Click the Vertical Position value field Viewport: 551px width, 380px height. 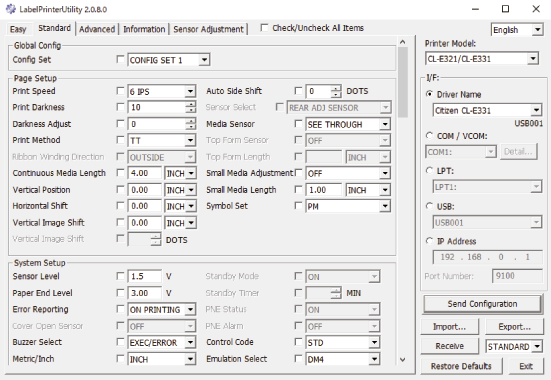(144, 190)
